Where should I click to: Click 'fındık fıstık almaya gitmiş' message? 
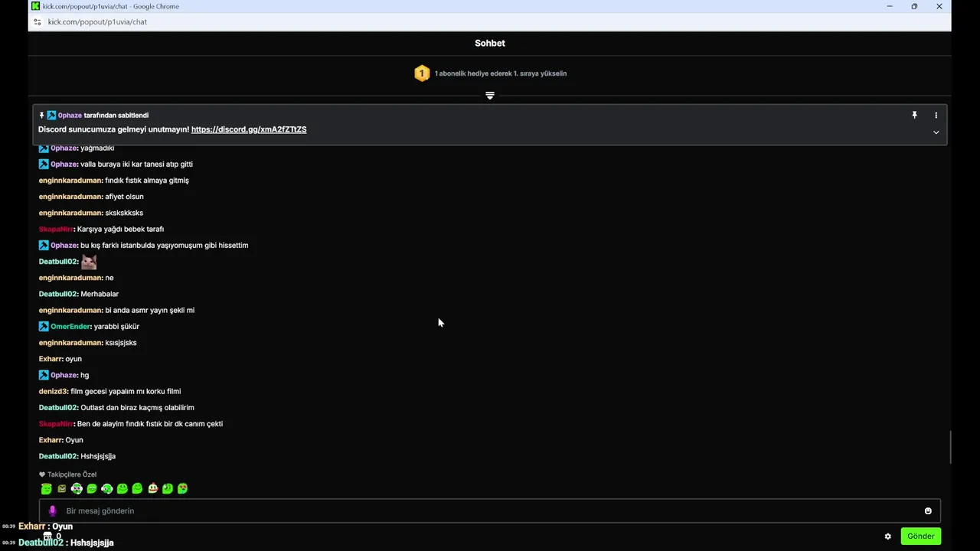coord(147,181)
